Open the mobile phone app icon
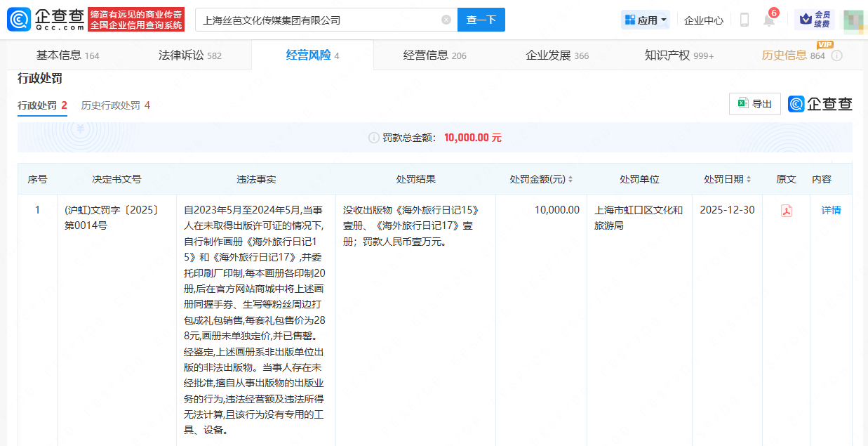The image size is (868, 446). pyautogui.click(x=745, y=20)
